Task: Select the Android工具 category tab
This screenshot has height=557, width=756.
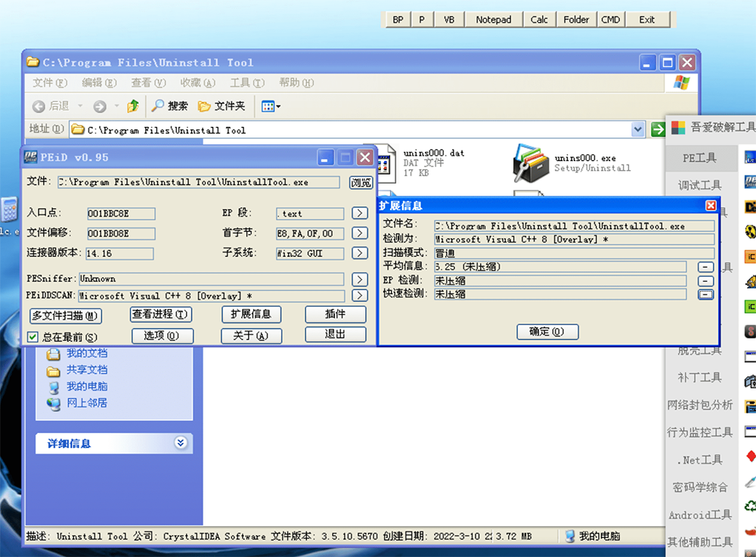Action: click(x=702, y=515)
